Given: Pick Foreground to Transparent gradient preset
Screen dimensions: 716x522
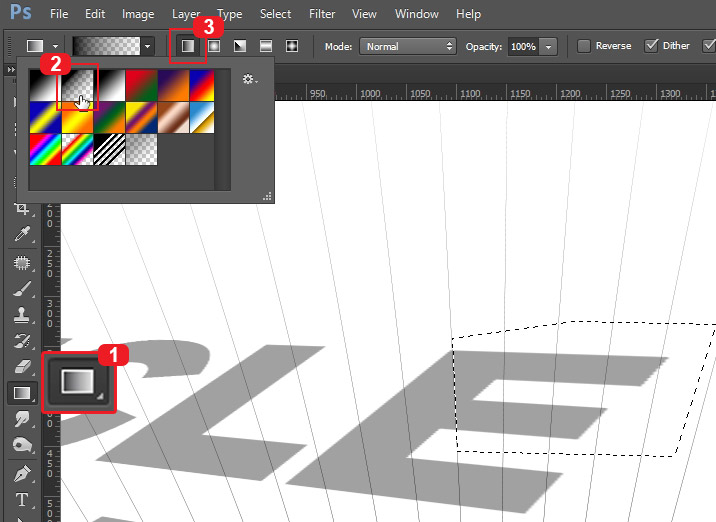Looking at the screenshot, I should pos(77,85).
